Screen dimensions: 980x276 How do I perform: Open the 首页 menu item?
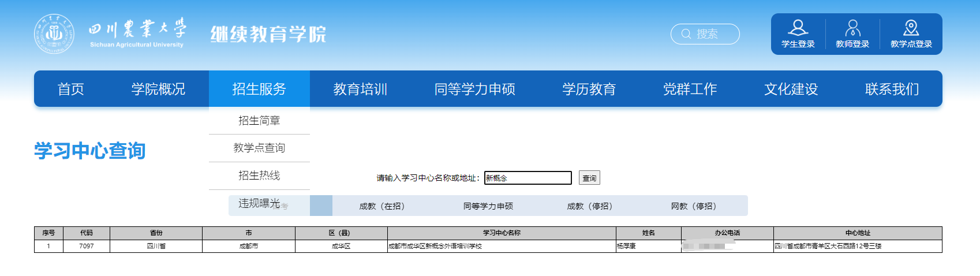[x=71, y=89]
